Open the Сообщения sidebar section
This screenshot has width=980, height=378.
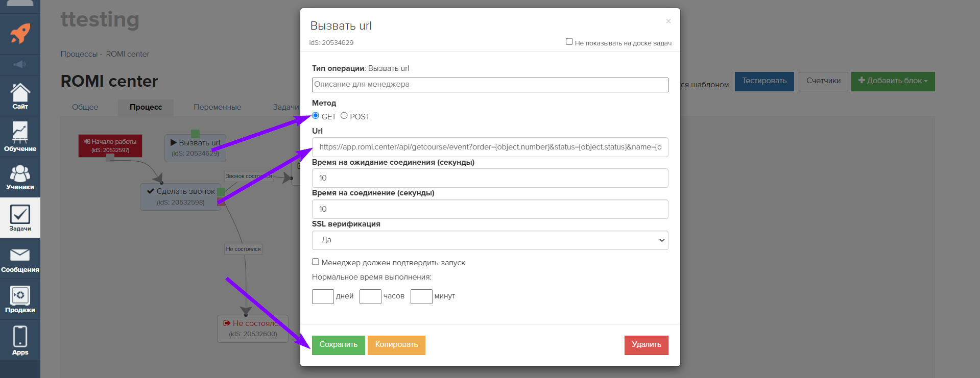point(20,259)
